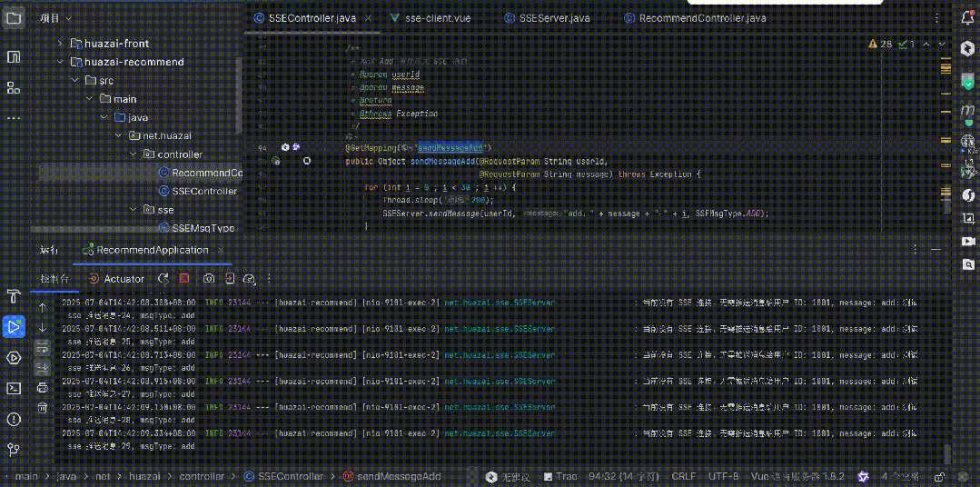Rerun RecommendApplication
This screenshot has height=487, width=980.
pos(163,279)
